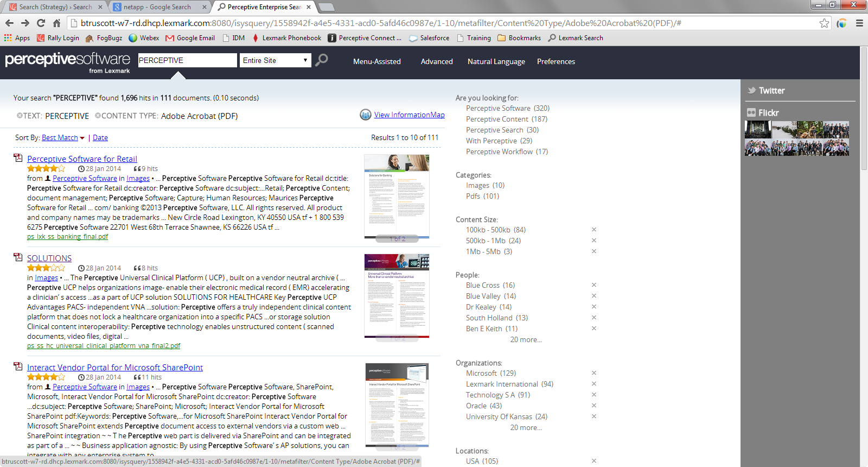Exclude Ben E Keith from People
Image resolution: width=868 pixels, height=467 pixels.
[594, 329]
